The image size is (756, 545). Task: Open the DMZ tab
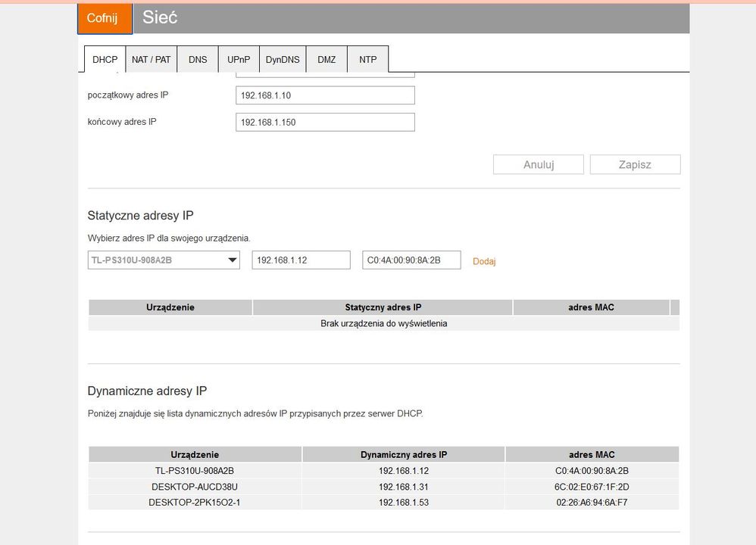[x=326, y=59]
